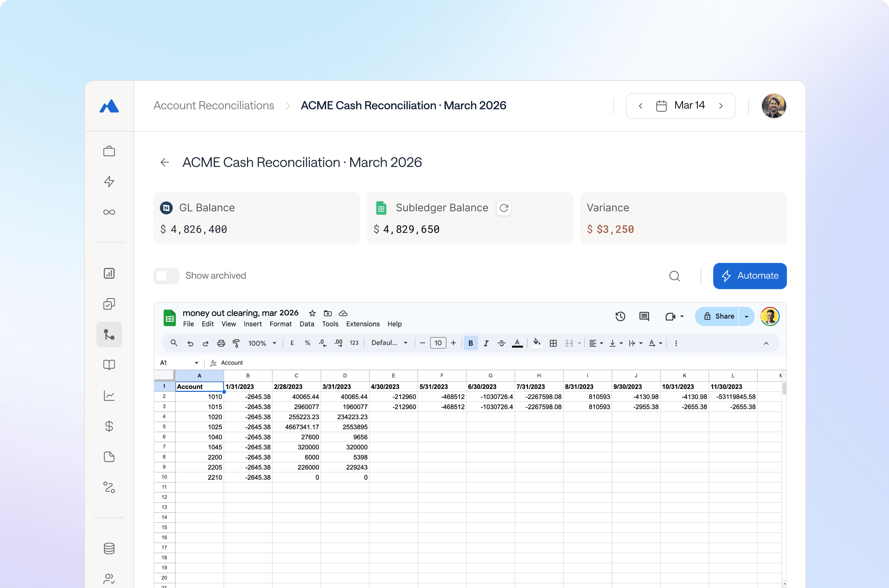
Task: Open the A1 name box dropdown
Action: coord(196,362)
